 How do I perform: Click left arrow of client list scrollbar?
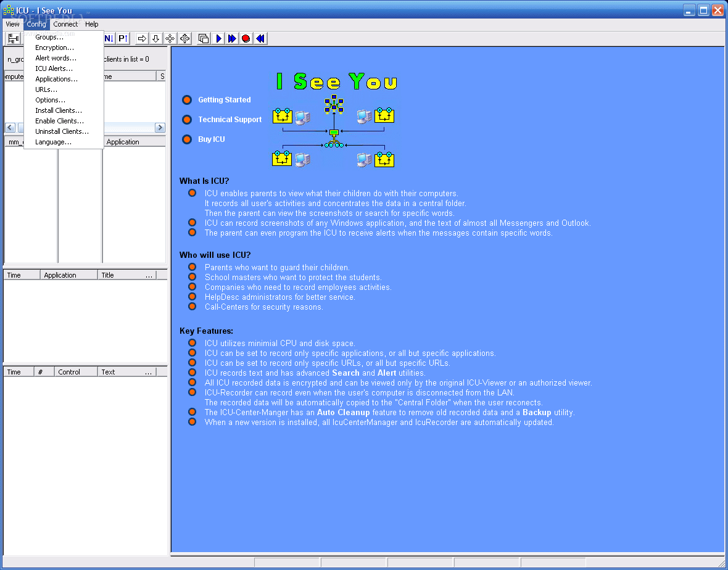click(x=10, y=128)
